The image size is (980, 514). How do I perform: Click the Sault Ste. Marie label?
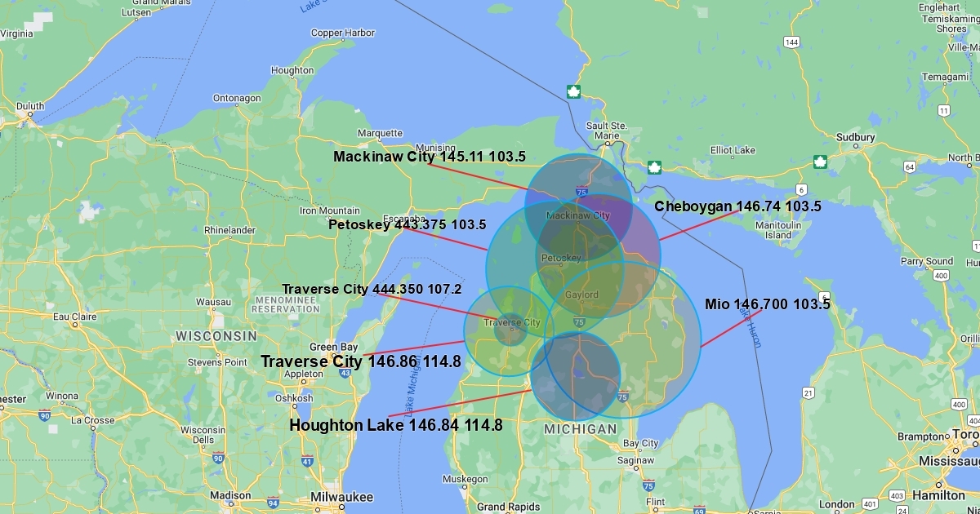click(x=607, y=131)
